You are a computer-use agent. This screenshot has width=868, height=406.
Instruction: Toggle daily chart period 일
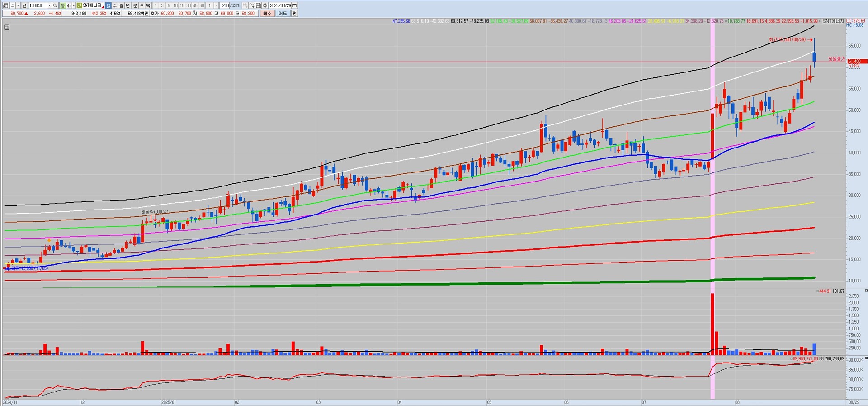click(108, 5)
